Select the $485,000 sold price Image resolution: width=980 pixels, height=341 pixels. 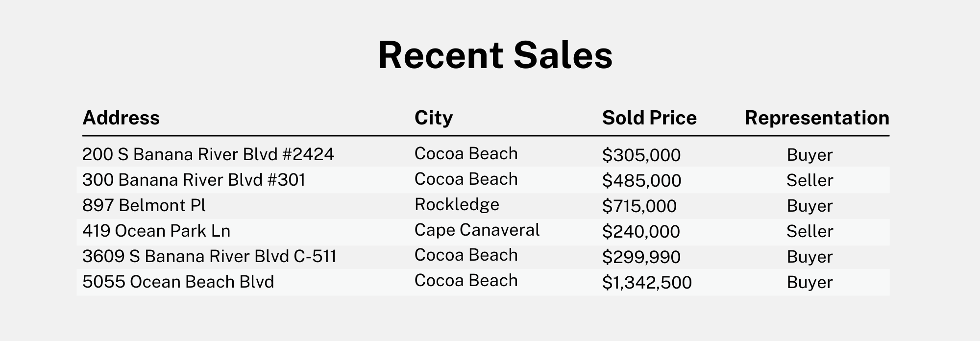pyautogui.click(x=642, y=180)
